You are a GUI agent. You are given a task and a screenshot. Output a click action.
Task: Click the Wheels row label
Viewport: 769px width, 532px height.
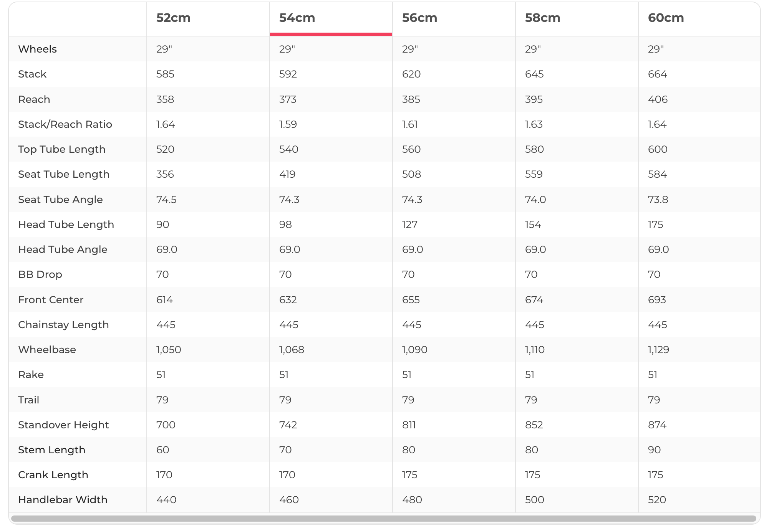37,49
